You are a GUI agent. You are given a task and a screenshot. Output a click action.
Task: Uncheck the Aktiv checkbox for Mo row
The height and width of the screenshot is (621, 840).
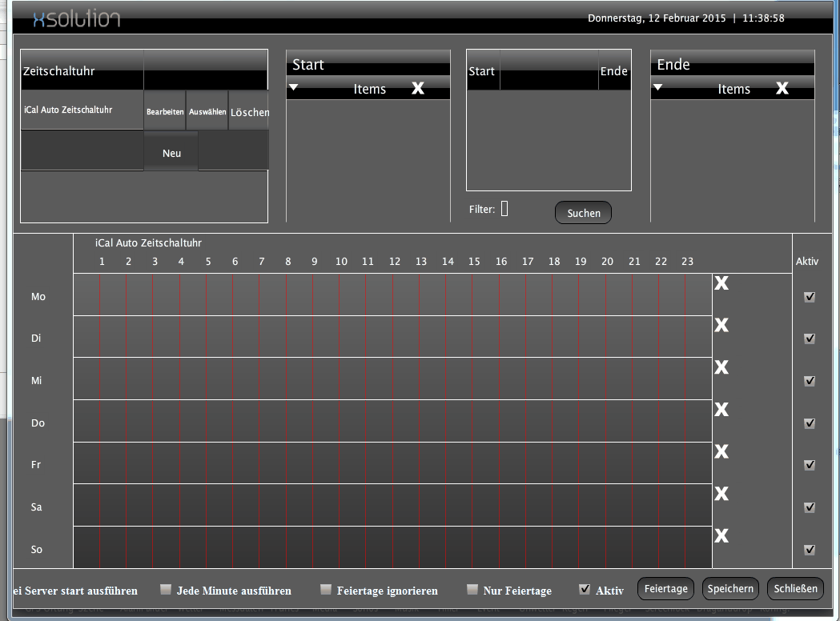pyautogui.click(x=810, y=297)
